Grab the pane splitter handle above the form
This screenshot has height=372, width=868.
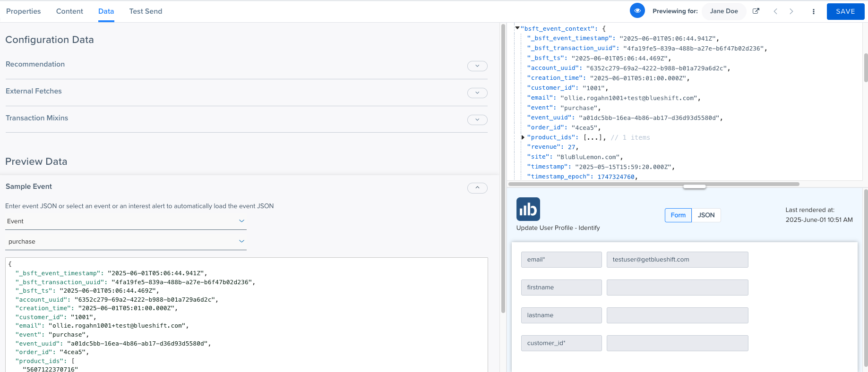695,187
